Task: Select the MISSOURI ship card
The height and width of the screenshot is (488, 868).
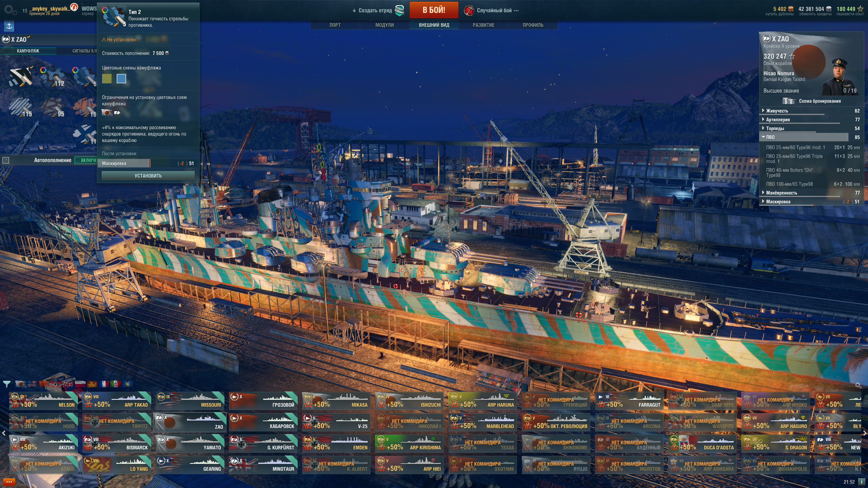Action: pyautogui.click(x=190, y=401)
